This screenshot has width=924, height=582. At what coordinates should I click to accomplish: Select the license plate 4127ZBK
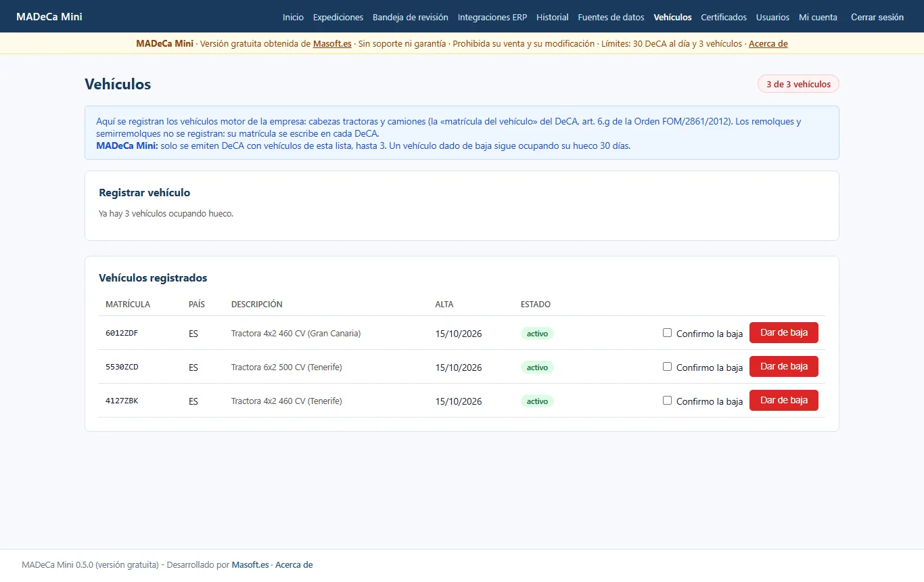click(x=122, y=401)
